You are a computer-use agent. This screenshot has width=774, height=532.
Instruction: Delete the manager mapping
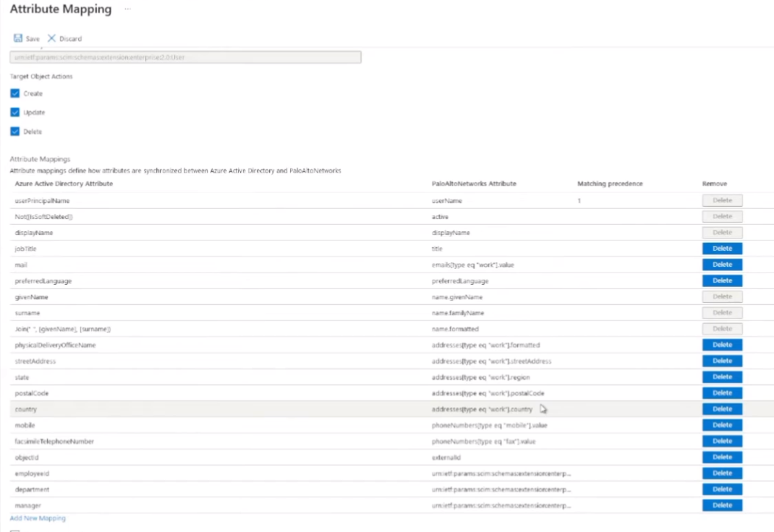[x=722, y=505]
